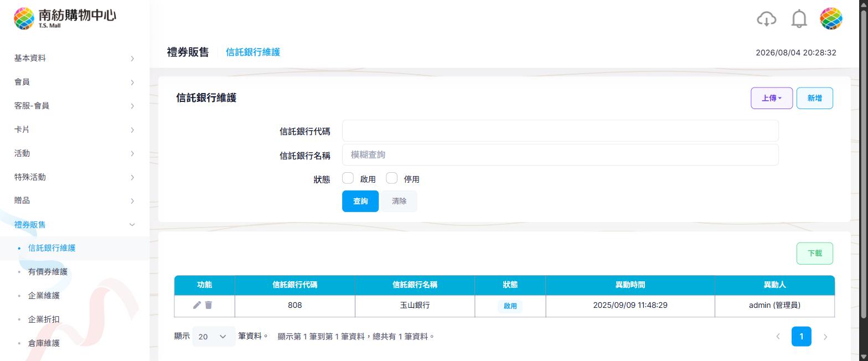
Task: Expand the 特殊活動 menu
Action: (75, 177)
